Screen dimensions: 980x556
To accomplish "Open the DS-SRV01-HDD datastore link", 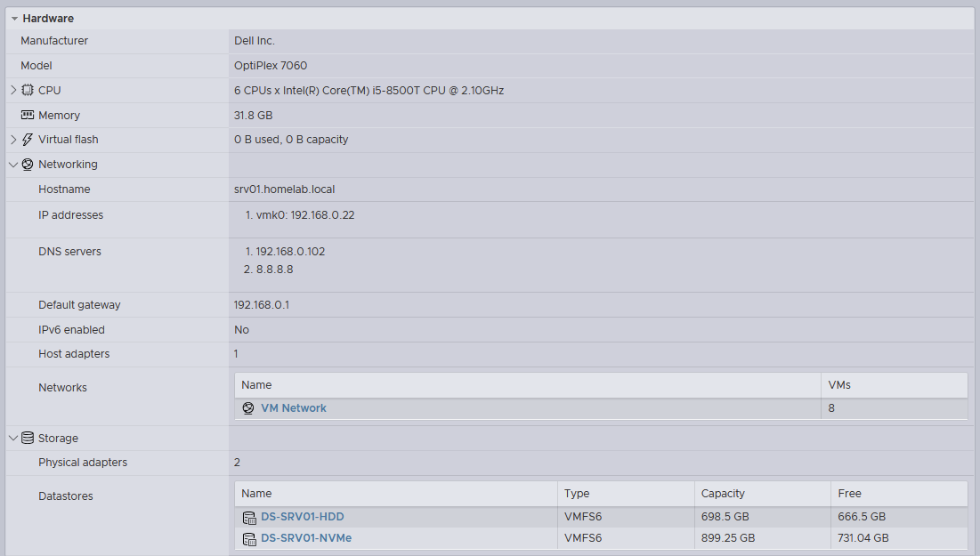I will 302,517.
